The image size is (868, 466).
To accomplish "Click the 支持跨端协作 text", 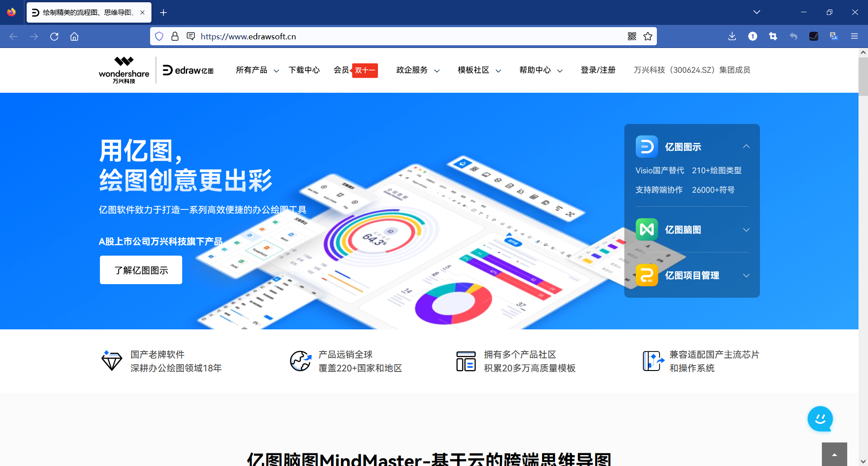I will pos(659,190).
